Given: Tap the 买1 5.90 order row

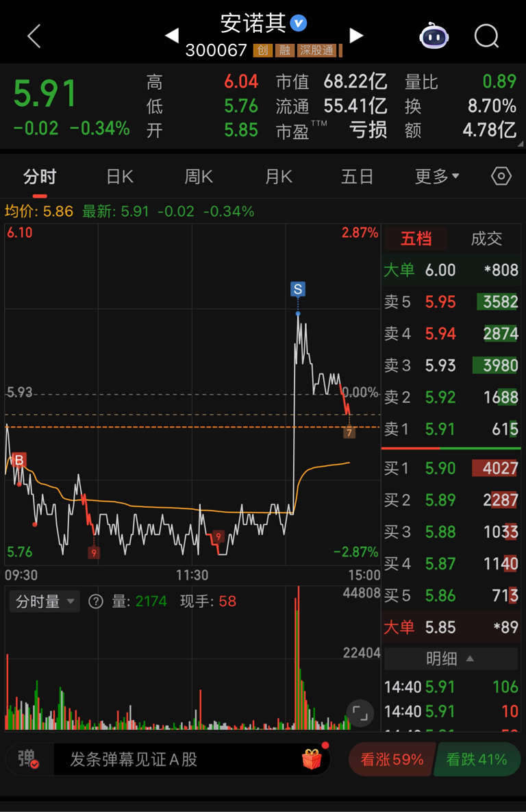Looking at the screenshot, I should [x=451, y=468].
